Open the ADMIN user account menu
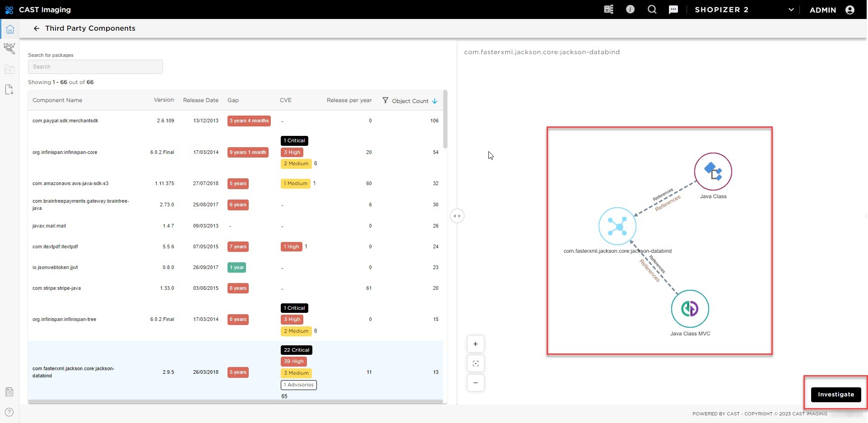The width and height of the screenshot is (868, 423). (x=849, y=9)
